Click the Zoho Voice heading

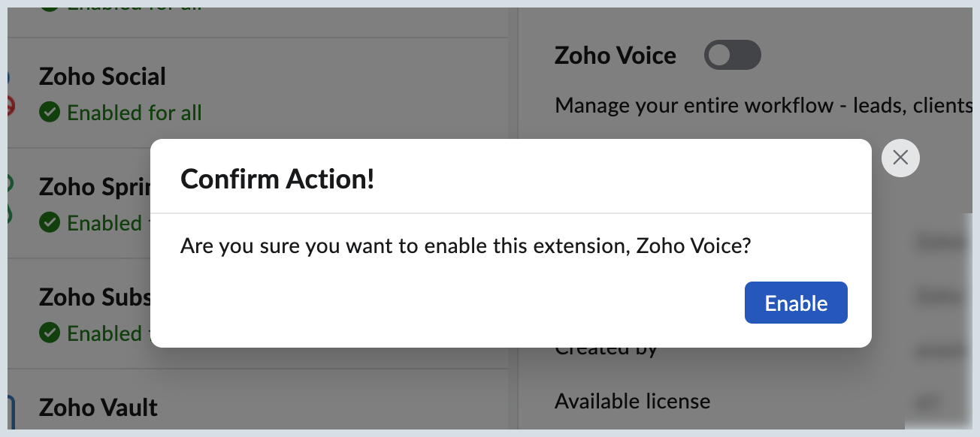coord(616,55)
